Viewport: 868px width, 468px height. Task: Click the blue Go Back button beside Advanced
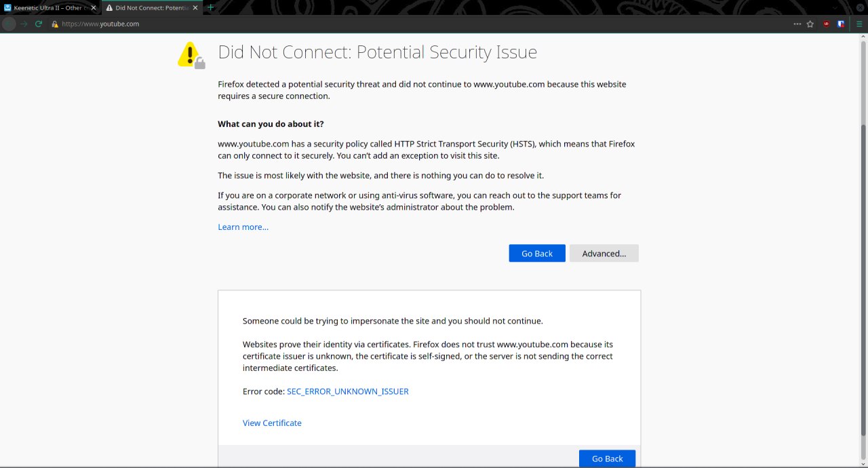pyautogui.click(x=537, y=253)
